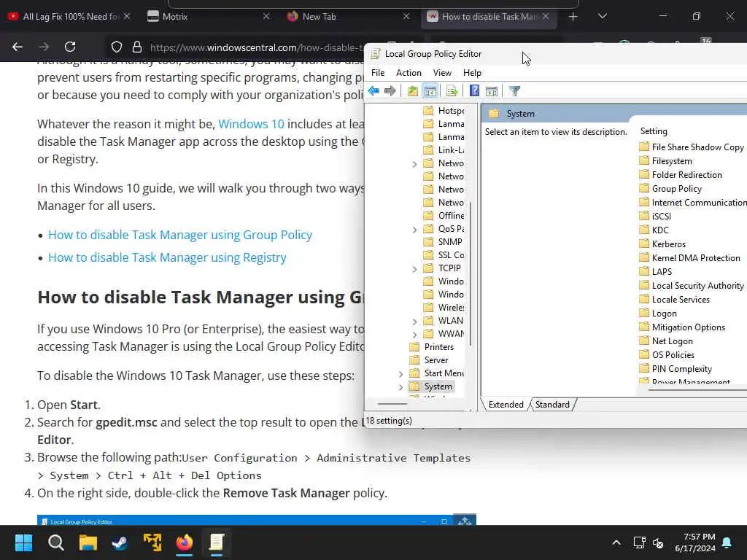Screen dimensions: 747x560
Task: Open the View menu
Action: (442, 73)
